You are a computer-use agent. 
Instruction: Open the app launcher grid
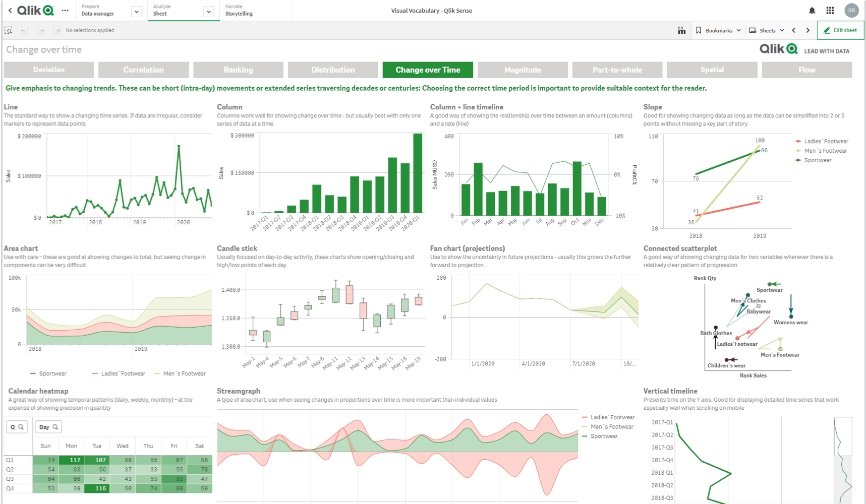coord(830,11)
